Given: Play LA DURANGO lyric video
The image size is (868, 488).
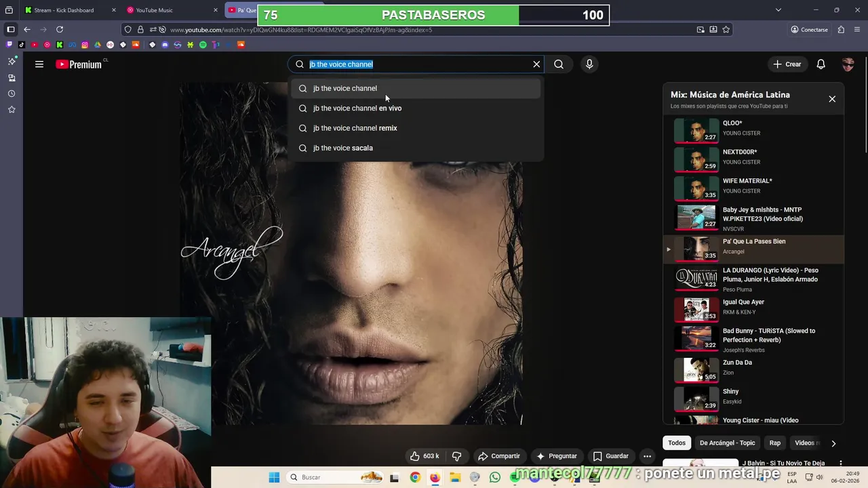Looking at the screenshot, I should tap(753, 279).
